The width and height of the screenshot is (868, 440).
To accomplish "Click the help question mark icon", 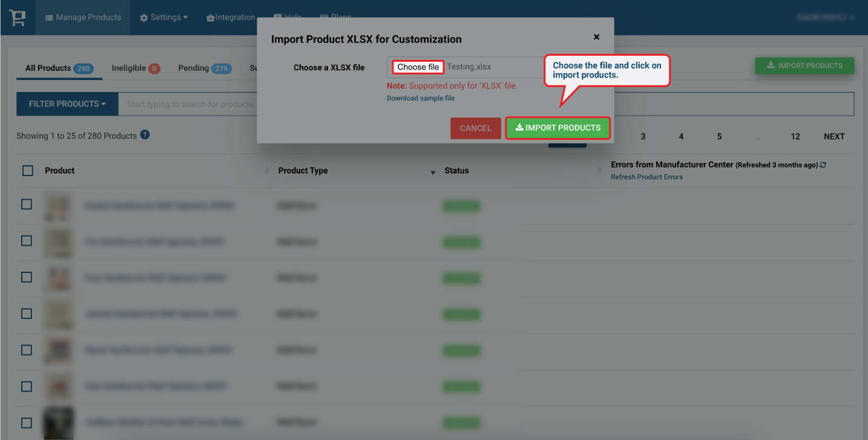I will pos(145,135).
